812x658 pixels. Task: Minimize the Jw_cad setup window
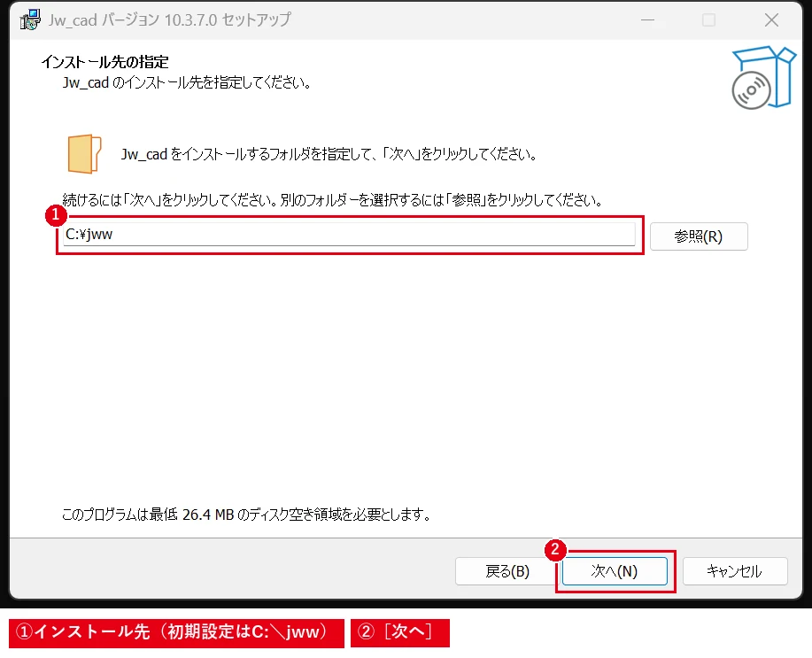[648, 20]
